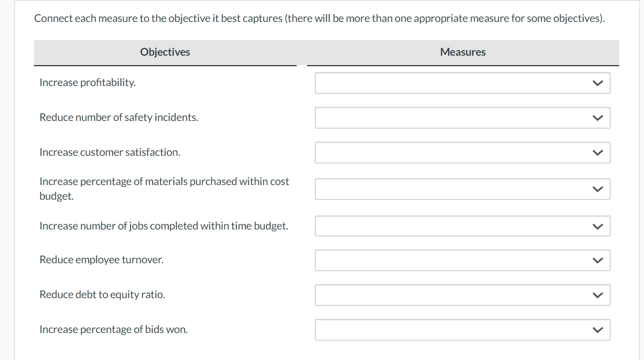
Task: Click the 'Reduce employee turnover.' objective text
Action: point(101,260)
